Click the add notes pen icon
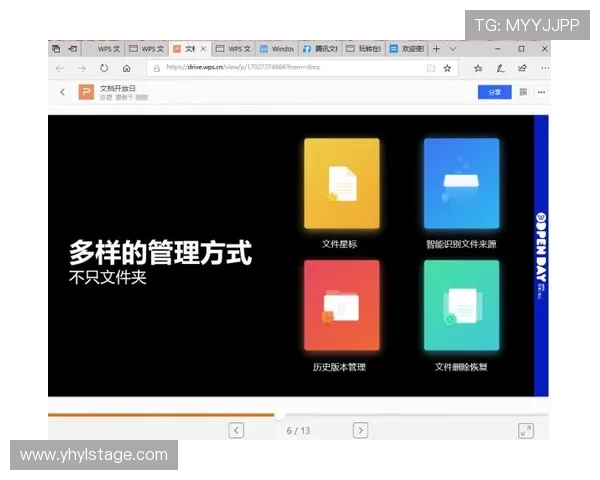 (500, 68)
